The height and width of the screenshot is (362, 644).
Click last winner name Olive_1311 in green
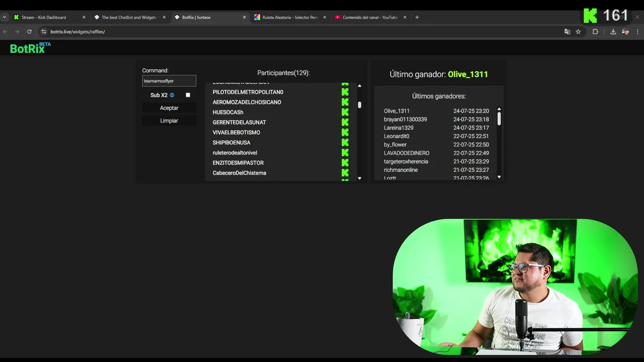tap(468, 74)
